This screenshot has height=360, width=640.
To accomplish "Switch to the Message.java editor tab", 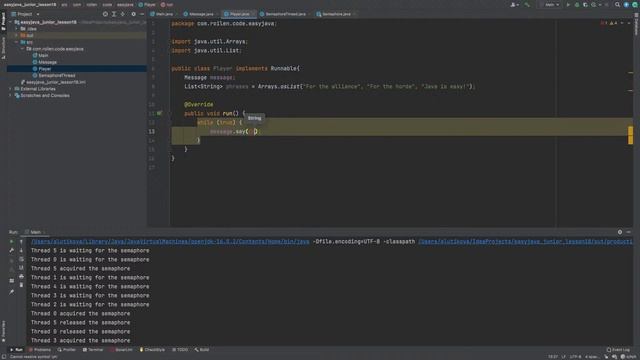I will [x=199, y=14].
